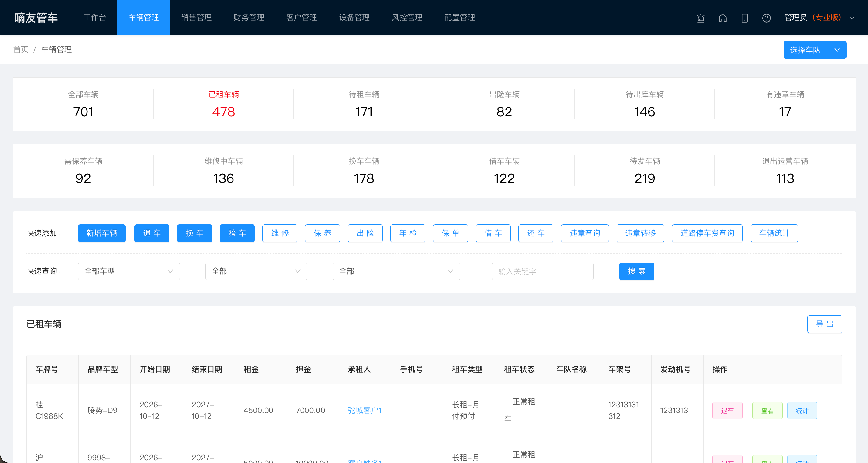Click the 道路停车费查询 button
The height and width of the screenshot is (463, 868).
[x=707, y=233]
